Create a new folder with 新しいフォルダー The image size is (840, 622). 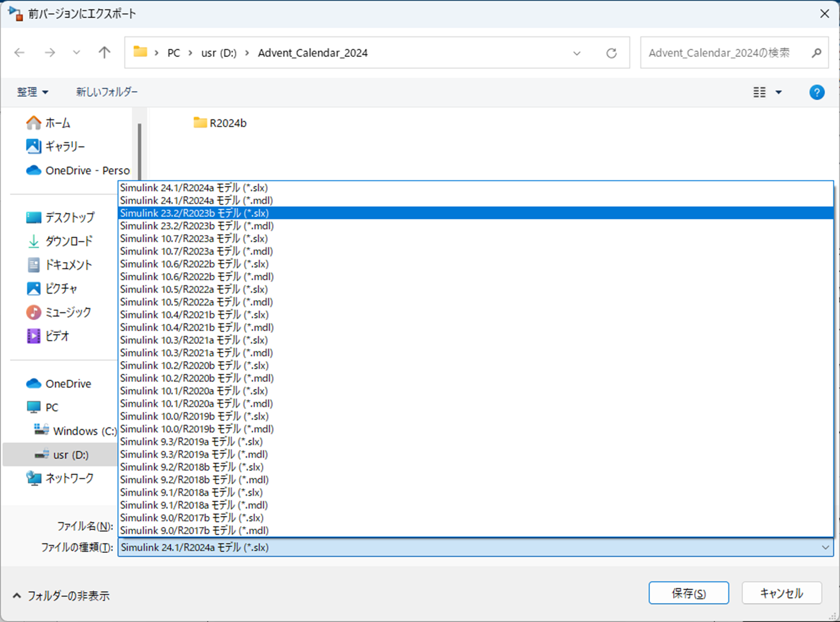107,92
